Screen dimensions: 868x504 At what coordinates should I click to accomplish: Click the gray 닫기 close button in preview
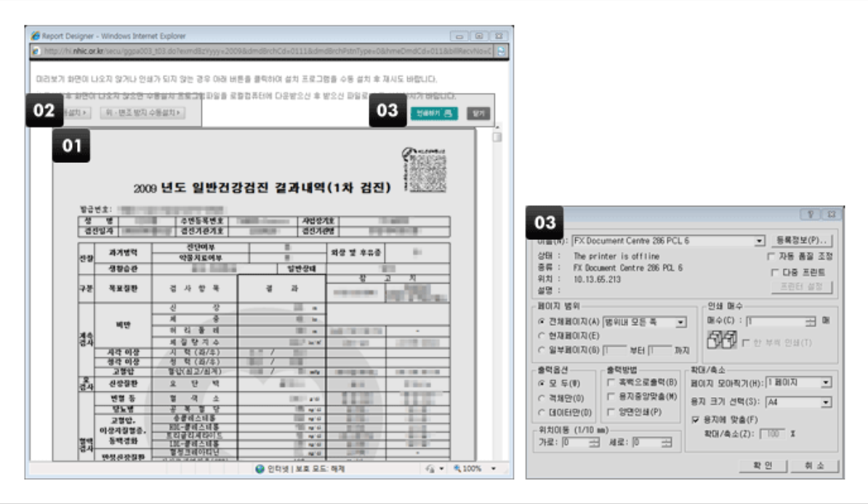pyautogui.click(x=478, y=113)
